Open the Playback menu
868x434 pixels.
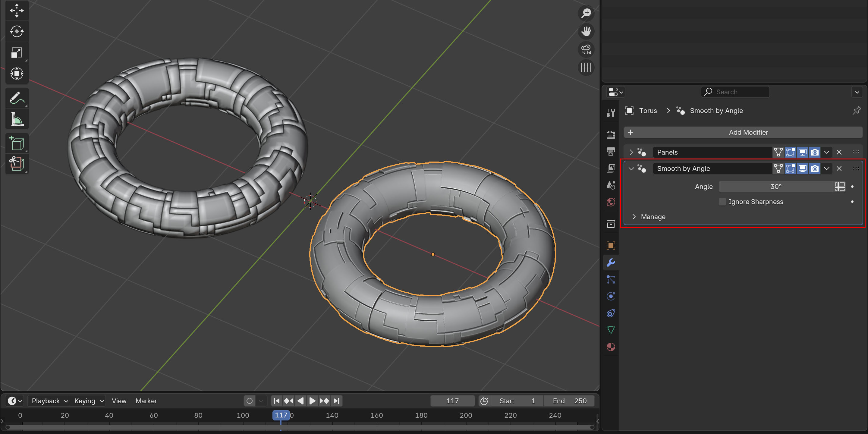coord(49,401)
